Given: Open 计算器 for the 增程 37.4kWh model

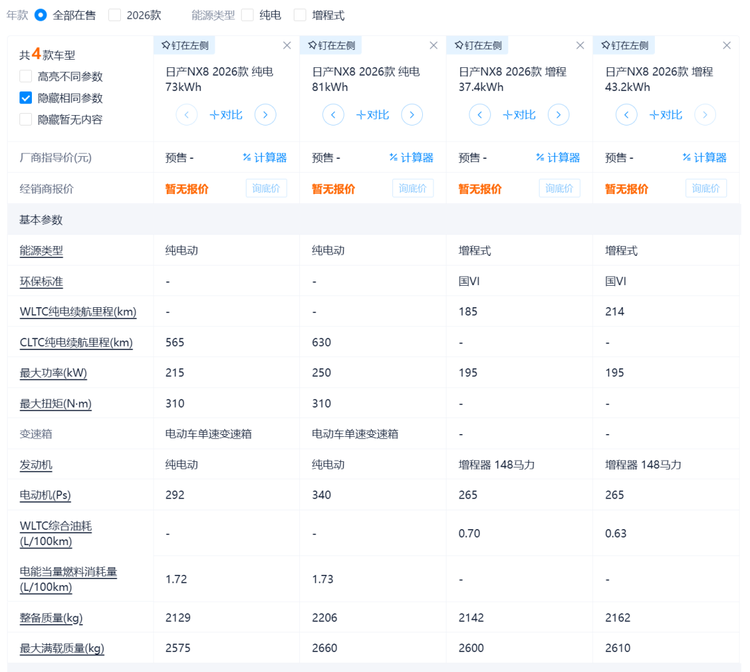Looking at the screenshot, I should [x=558, y=158].
